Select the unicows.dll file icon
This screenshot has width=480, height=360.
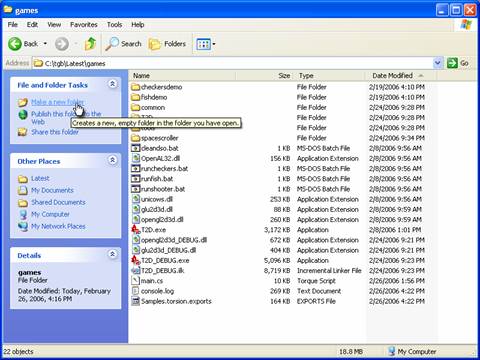pyautogui.click(x=135, y=199)
